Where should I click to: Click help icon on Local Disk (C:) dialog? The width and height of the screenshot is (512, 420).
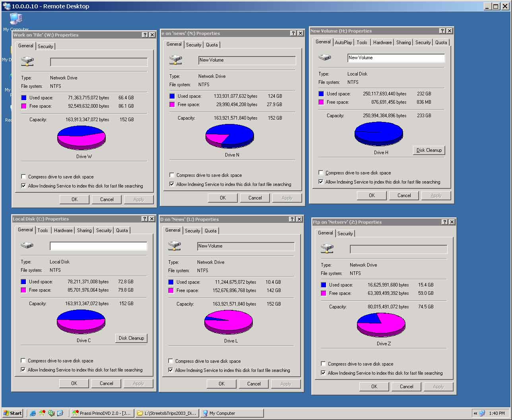145,219
